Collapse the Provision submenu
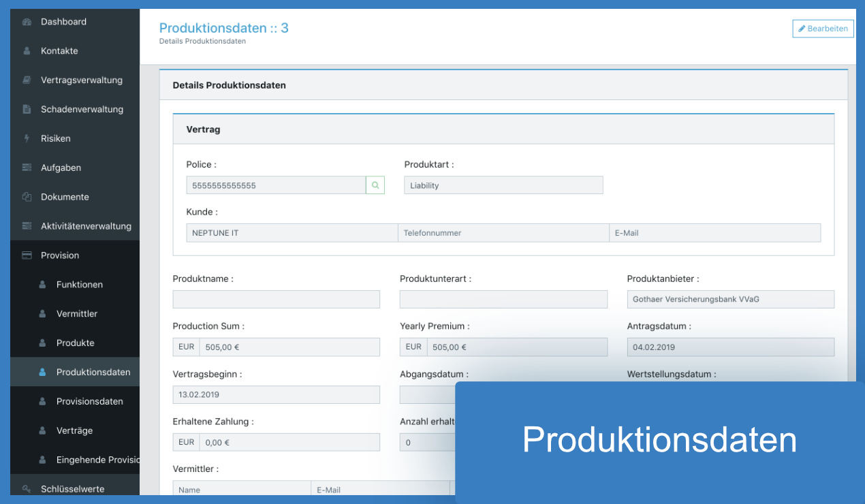 tap(60, 255)
